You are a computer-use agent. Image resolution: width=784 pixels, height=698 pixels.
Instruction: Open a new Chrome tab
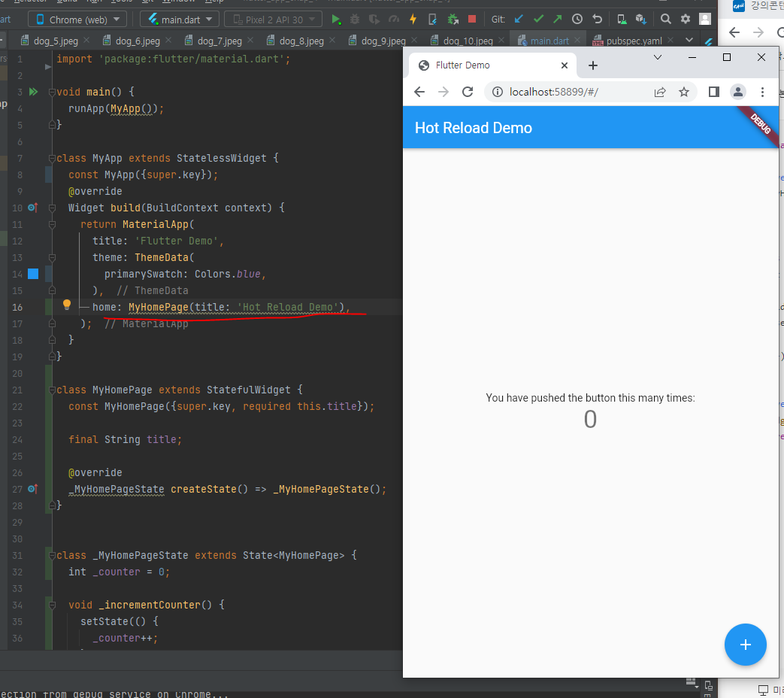(x=593, y=65)
